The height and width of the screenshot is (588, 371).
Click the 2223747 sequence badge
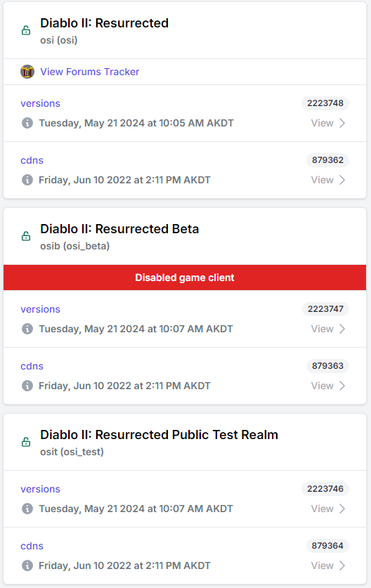pyautogui.click(x=325, y=309)
